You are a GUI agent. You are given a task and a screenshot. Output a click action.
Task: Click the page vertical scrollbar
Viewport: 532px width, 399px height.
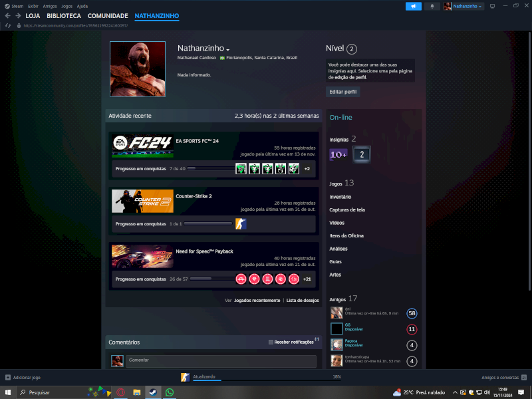[x=529, y=161]
